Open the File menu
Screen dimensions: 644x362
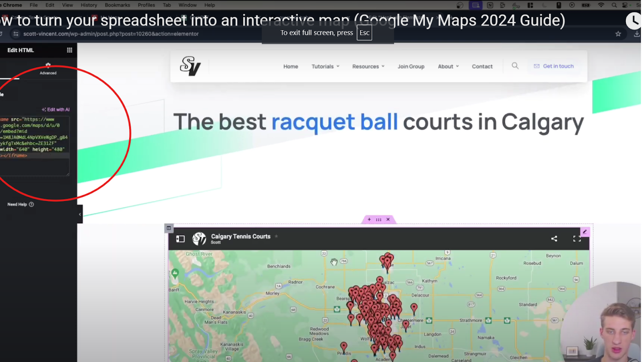point(34,5)
